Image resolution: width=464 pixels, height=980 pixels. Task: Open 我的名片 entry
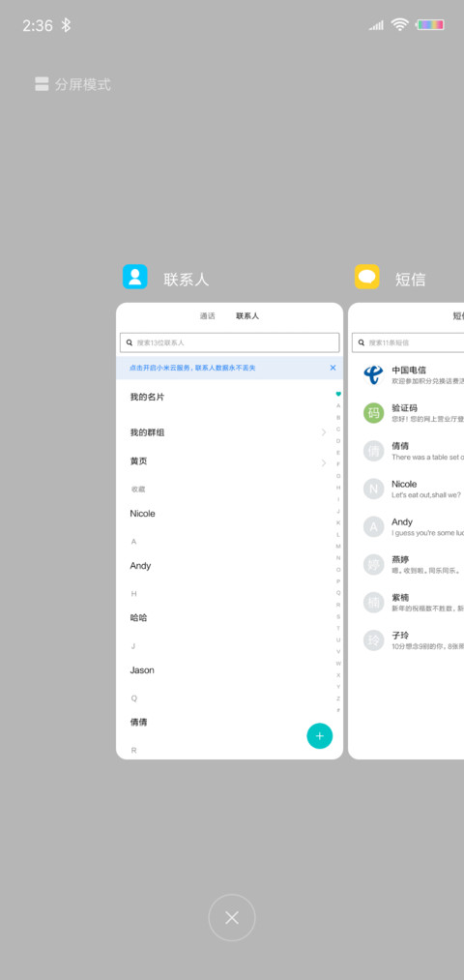(229, 397)
